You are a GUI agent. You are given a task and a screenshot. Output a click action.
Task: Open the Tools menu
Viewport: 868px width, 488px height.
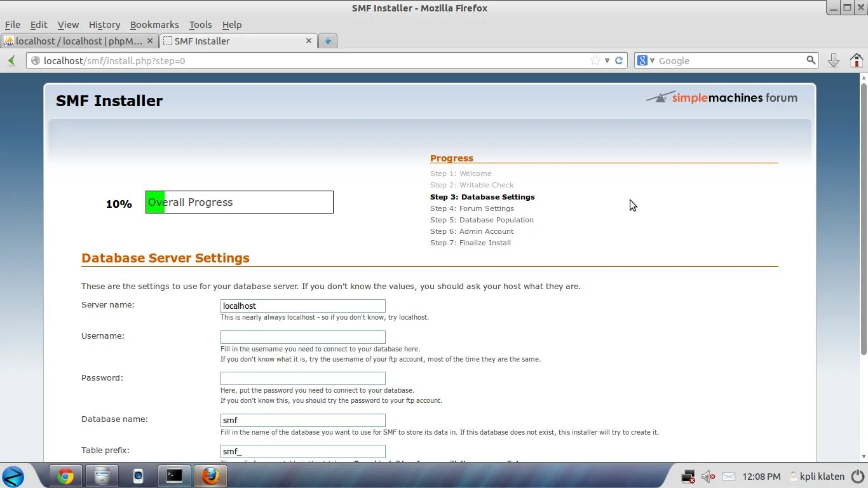(200, 25)
